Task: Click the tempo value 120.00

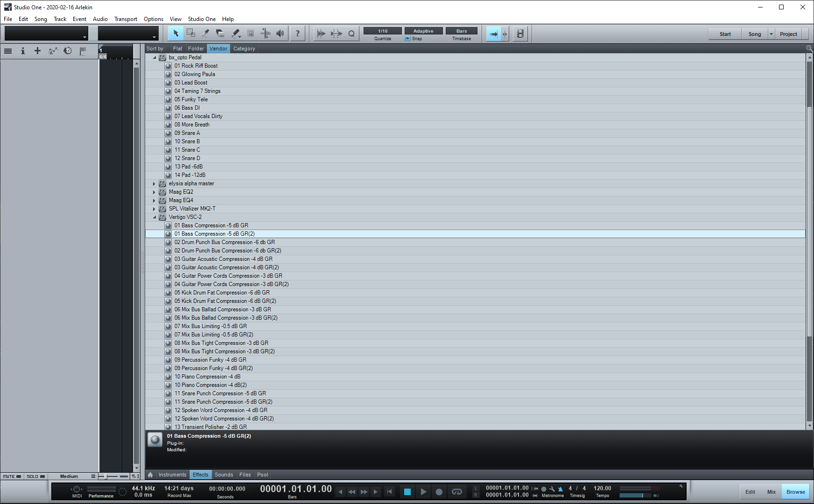Action: 602,489
